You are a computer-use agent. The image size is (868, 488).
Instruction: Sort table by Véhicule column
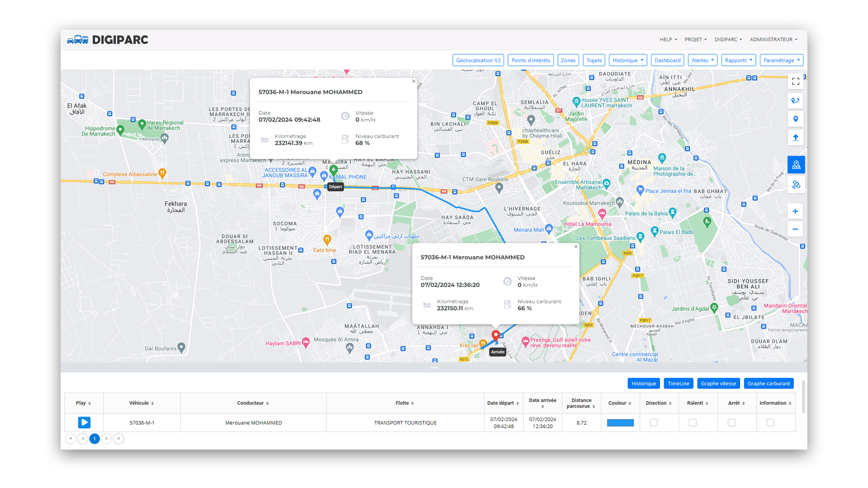click(142, 403)
